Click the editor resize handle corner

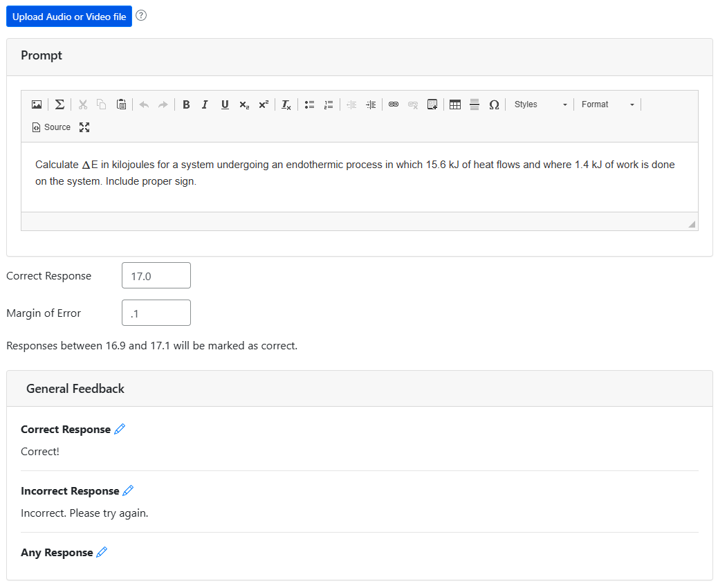692,224
